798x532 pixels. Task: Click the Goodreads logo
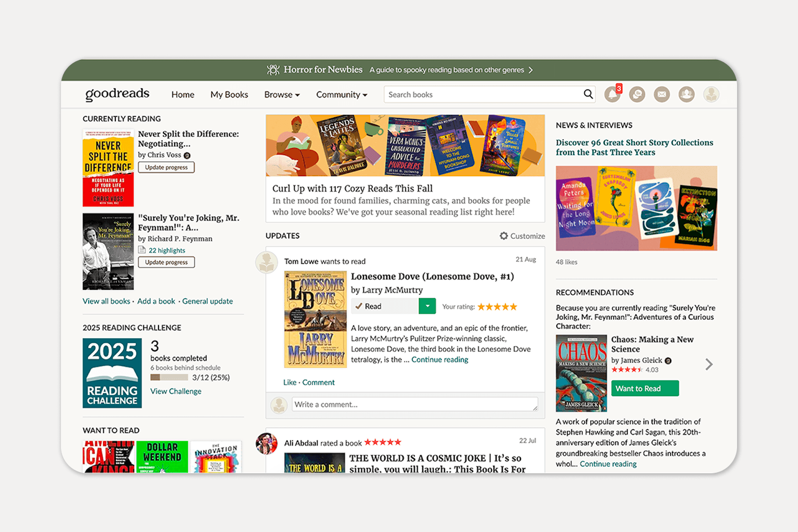coord(117,94)
